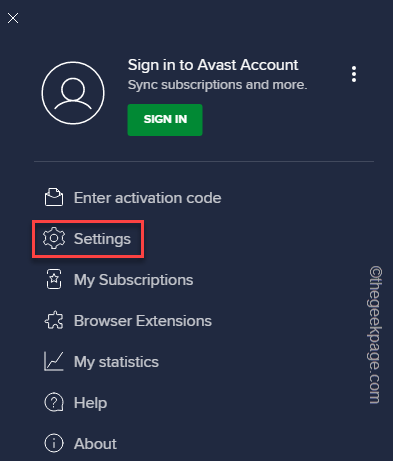This screenshot has width=393, height=461.
Task: Close the menu panel with the X
Action: 13,18
